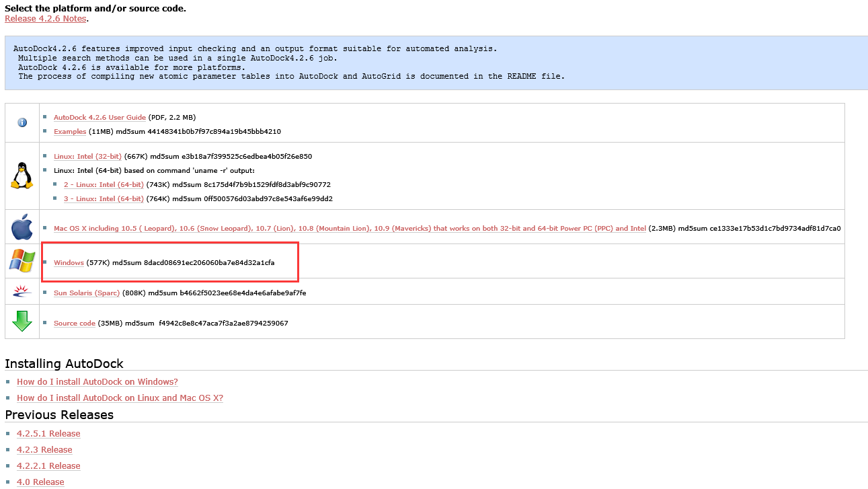868x489 pixels.
Task: Download the Mac OS X build
Action: click(x=350, y=229)
